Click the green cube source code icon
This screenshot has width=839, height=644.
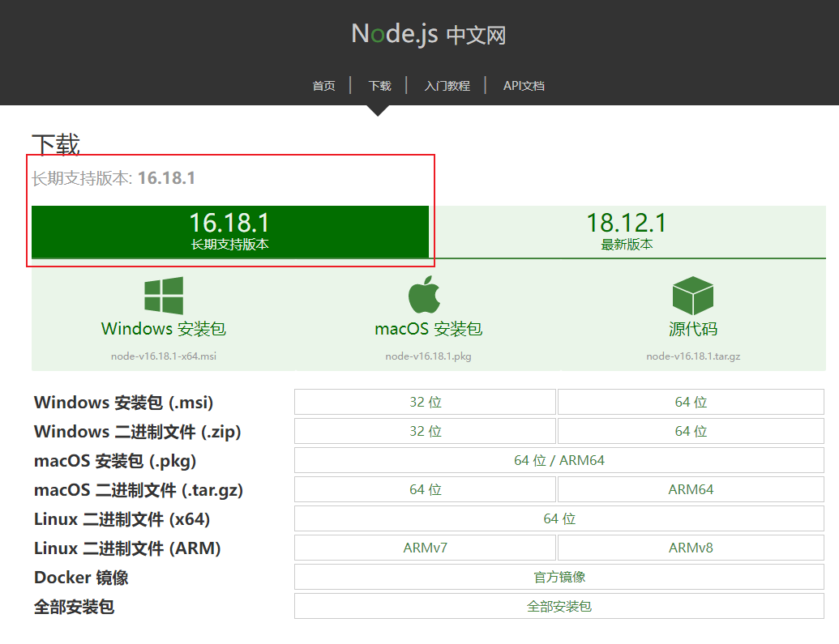point(693,295)
